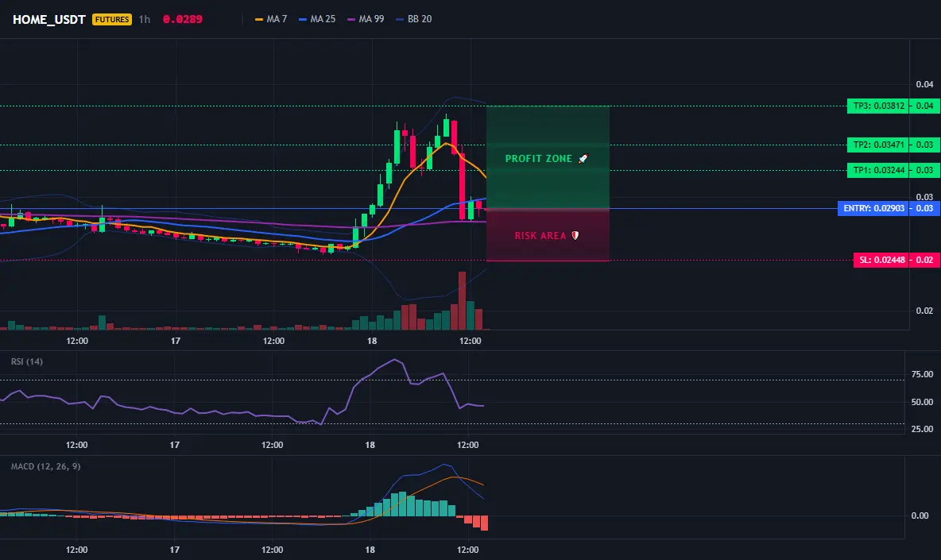Click the 0.02 label on main price axis

[924, 311]
